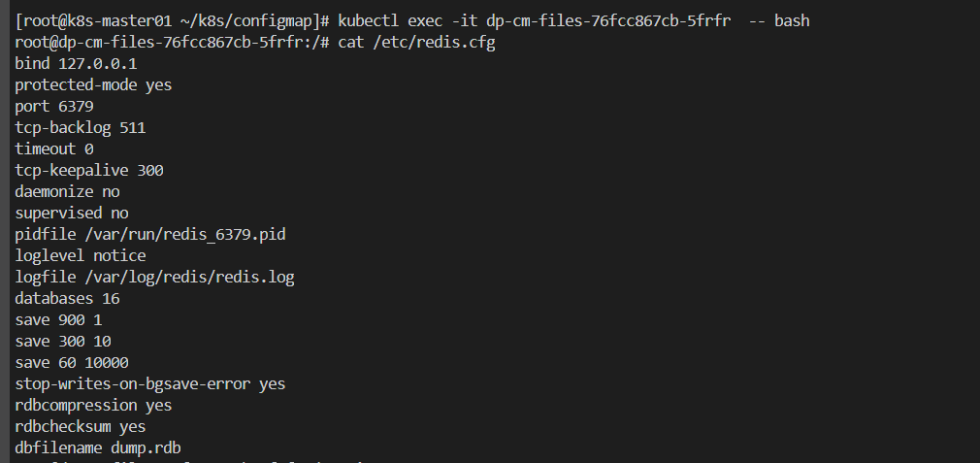
Task: Click the save 300 10 line
Action: tap(63, 341)
